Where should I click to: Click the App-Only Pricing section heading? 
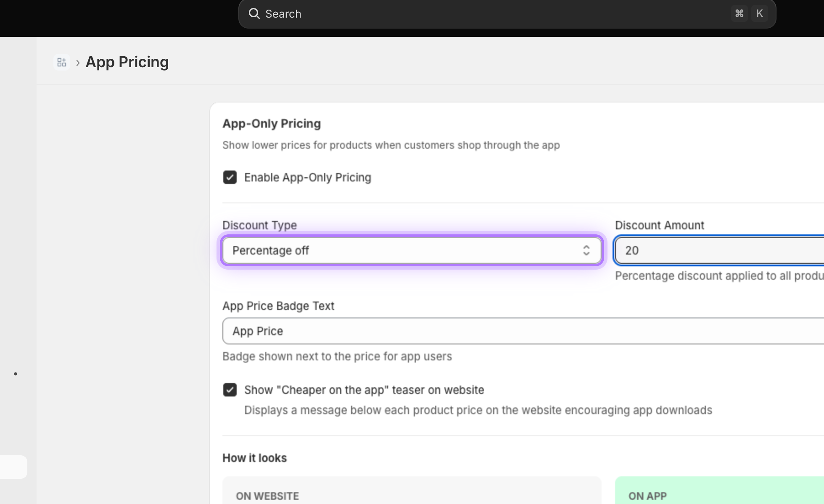(x=272, y=123)
